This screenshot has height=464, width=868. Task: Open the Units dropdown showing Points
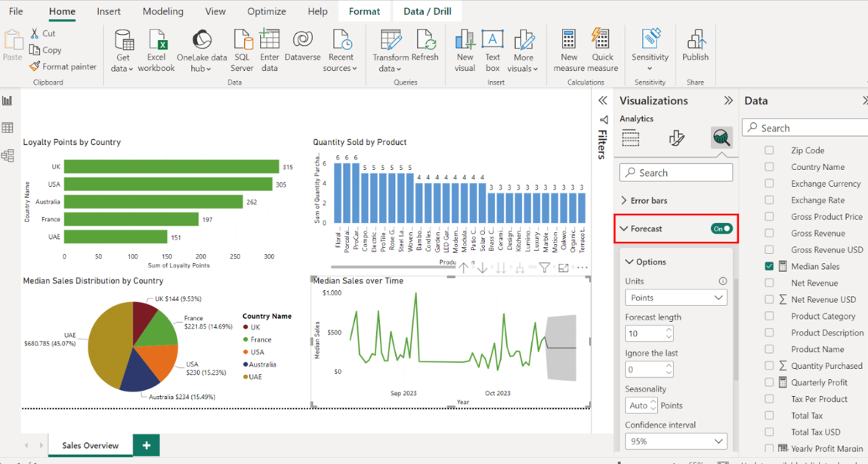click(675, 298)
